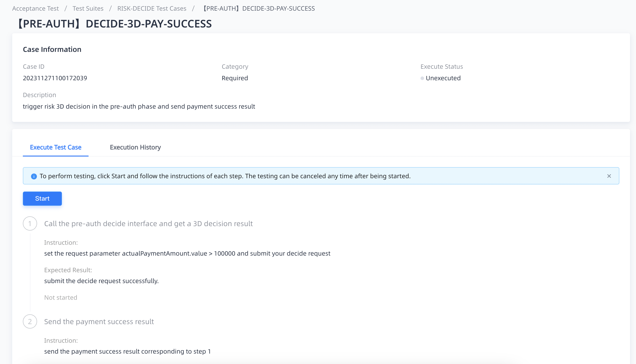This screenshot has width=636, height=364.
Task: Click step 2 title Send payment success result
Action: click(x=99, y=321)
